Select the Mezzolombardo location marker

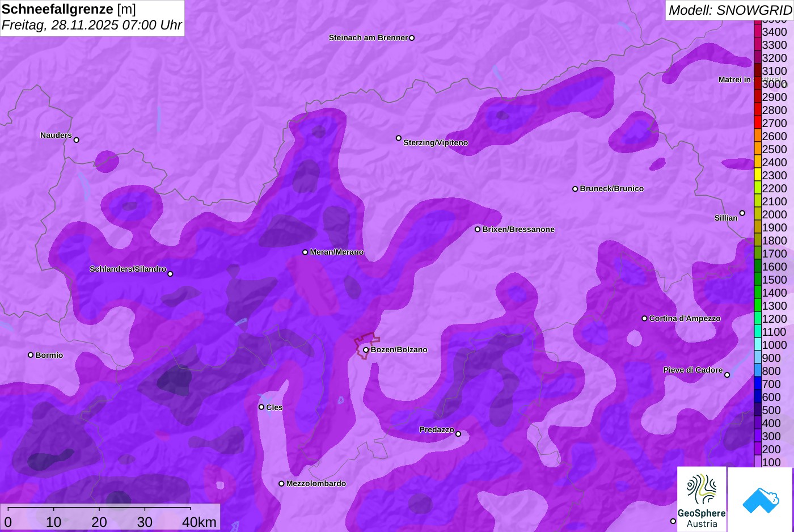[x=281, y=484]
